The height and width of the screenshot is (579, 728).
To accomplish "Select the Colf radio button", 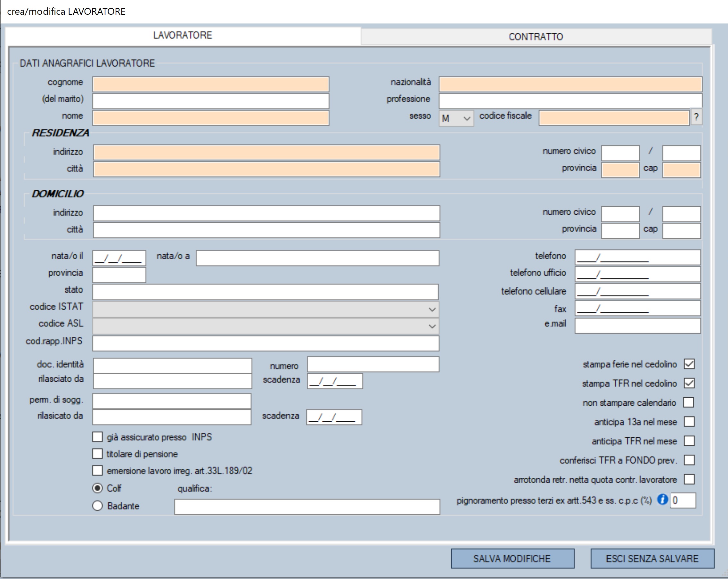I will coord(98,488).
